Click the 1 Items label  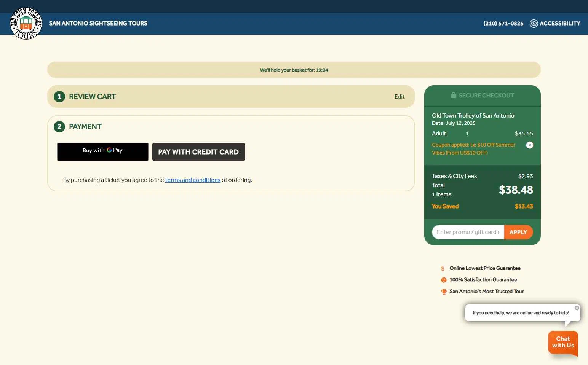tap(442, 194)
